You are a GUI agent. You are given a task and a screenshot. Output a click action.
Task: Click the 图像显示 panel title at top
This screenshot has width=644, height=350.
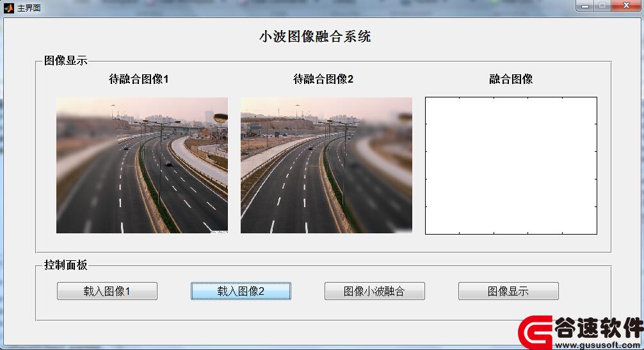coord(66,61)
